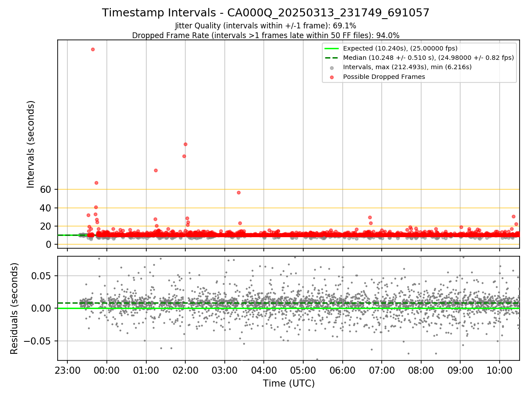Click the red outlier point above 01:15 near 80 seconds
The width and height of the screenshot is (532, 399).
pos(156,170)
